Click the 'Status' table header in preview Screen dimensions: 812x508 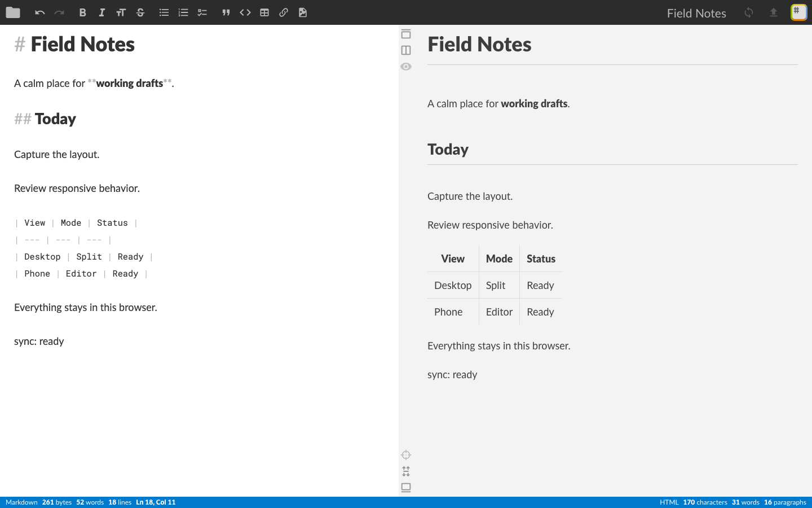click(x=541, y=259)
